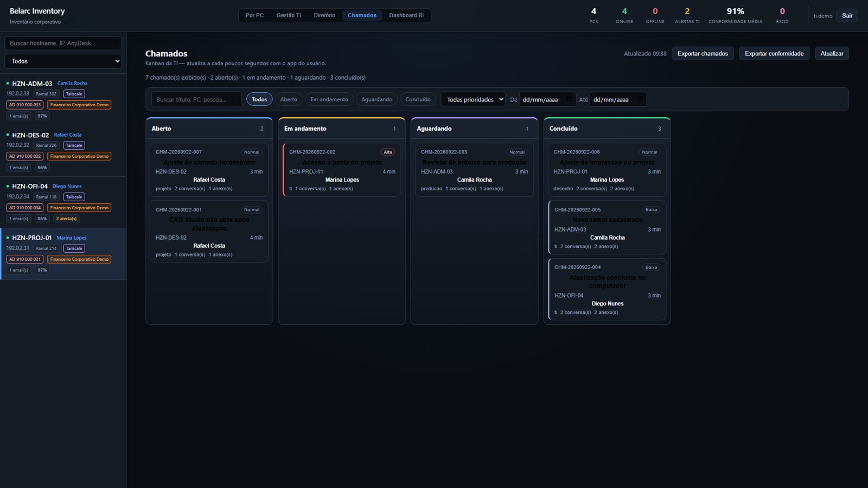868x488 pixels.
Task: Filter chamados by 'Todos' status pill
Action: coord(259,99)
